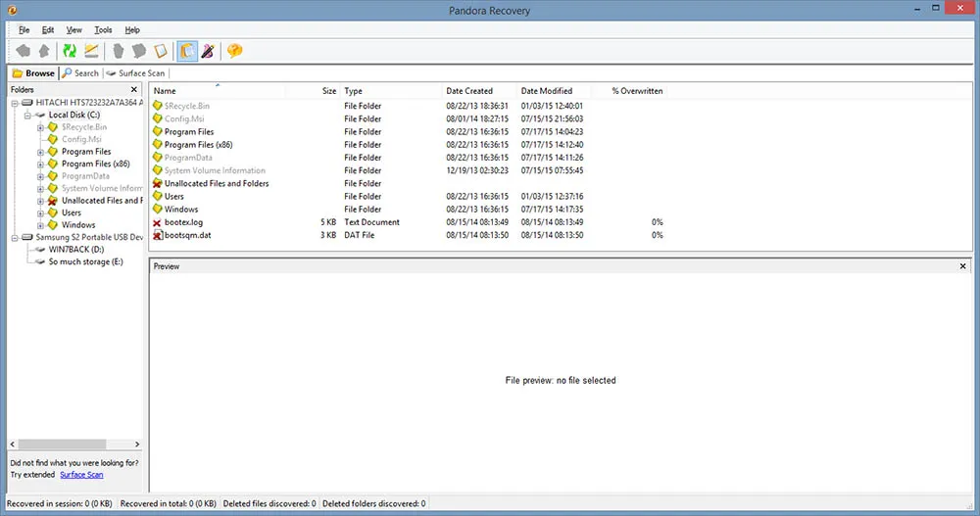The image size is (980, 516).
Task: Switch to the Search tab
Action: (x=80, y=73)
